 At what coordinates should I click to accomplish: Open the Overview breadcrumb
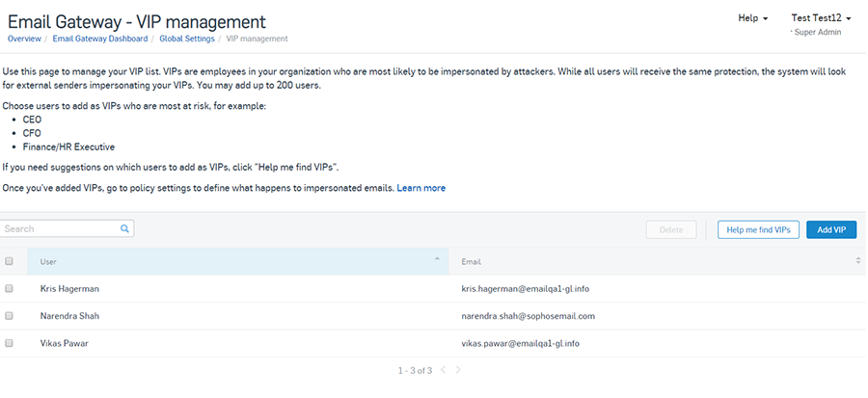pos(24,39)
